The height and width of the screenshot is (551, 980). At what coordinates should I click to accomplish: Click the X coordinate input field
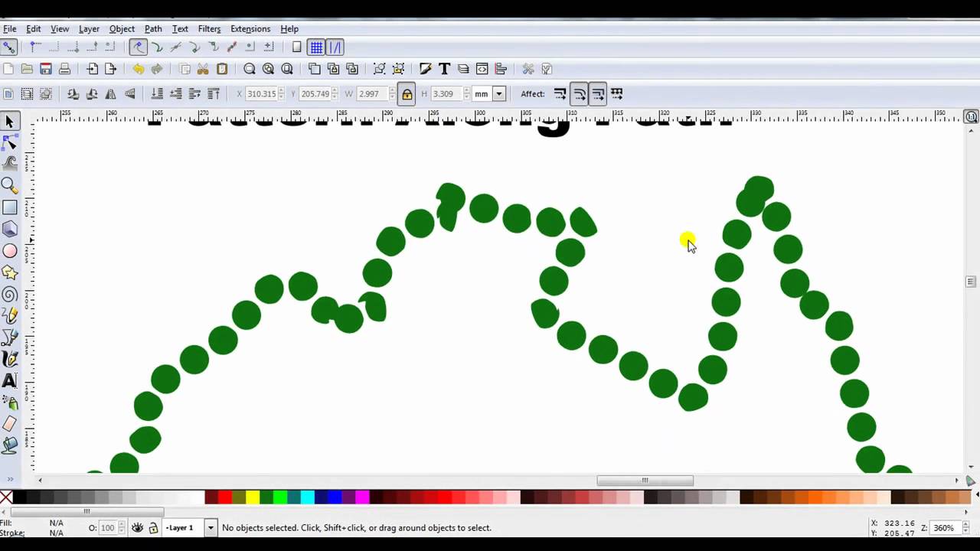tap(261, 94)
